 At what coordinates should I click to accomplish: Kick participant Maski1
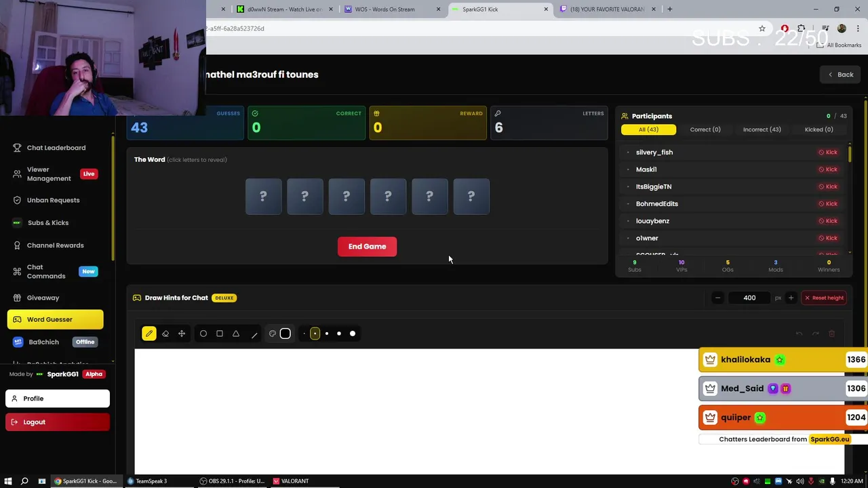point(828,169)
